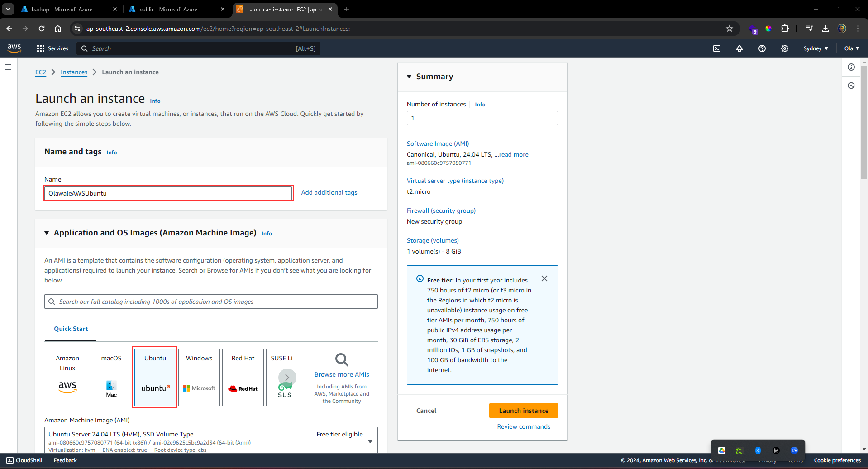Click the AWS logo home icon
Image resolution: width=868 pixels, height=469 pixels.
click(x=14, y=48)
